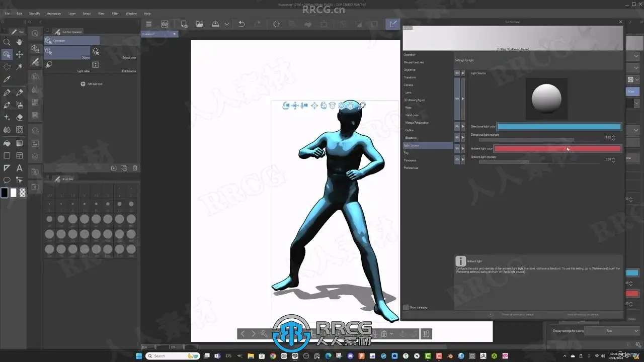Click the Windows taskbar Search box
This screenshot has width=644, height=362.
coord(173,356)
